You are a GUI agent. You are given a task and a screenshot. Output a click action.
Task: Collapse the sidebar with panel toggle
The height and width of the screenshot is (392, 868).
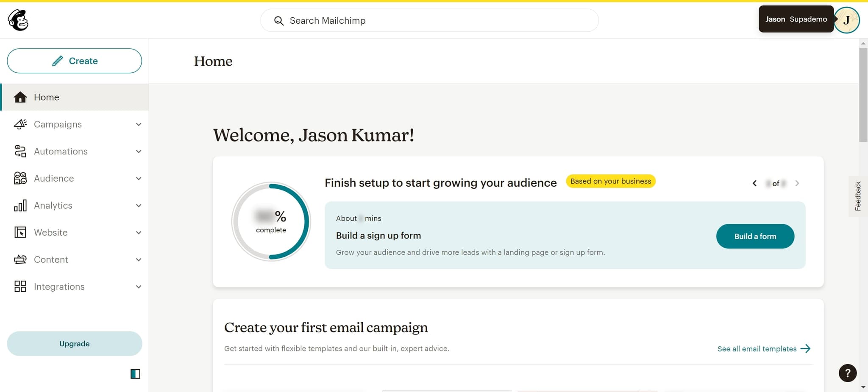(x=135, y=374)
